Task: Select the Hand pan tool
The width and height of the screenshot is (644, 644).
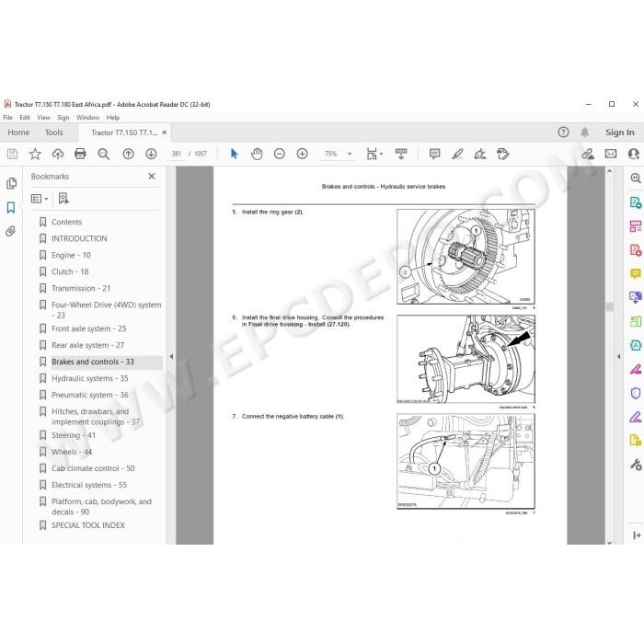Action: point(257,154)
